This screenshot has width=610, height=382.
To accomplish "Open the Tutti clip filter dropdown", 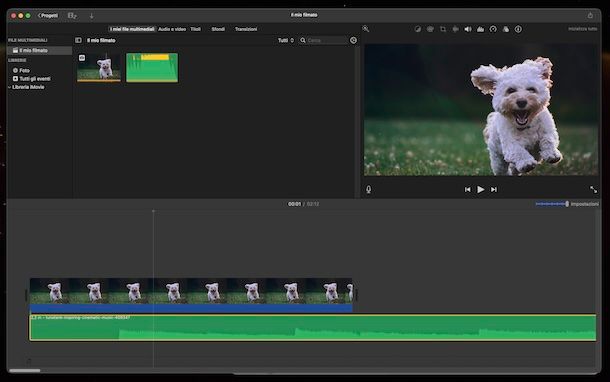I will click(286, 40).
